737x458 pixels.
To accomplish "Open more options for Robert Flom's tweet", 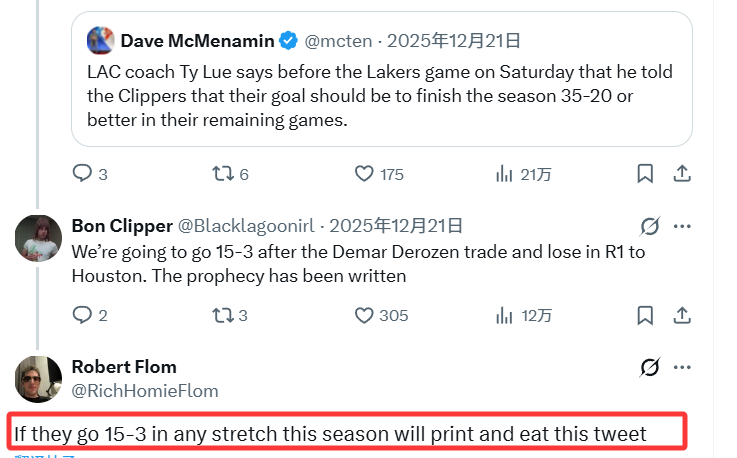I will (683, 368).
